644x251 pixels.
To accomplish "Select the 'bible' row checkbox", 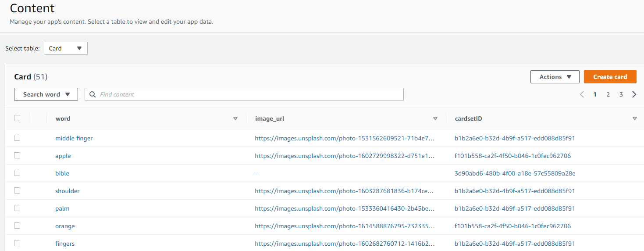I will (17, 173).
